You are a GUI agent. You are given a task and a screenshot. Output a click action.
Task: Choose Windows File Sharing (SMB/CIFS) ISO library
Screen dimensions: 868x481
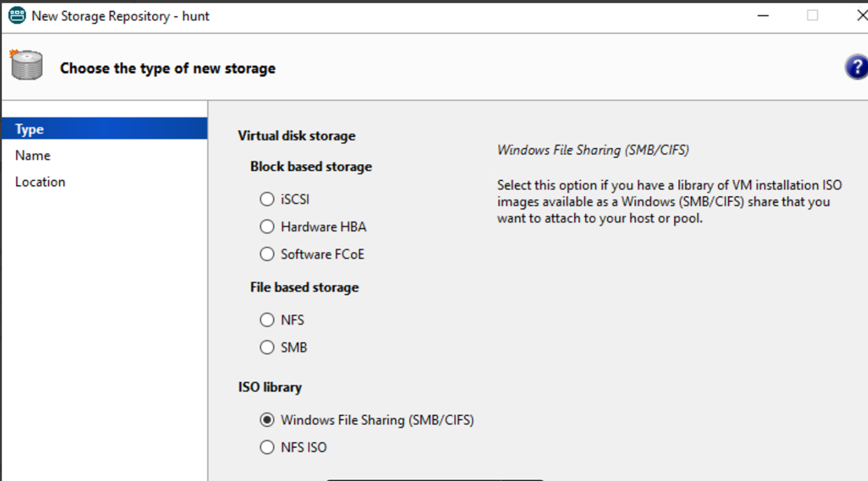(x=267, y=420)
